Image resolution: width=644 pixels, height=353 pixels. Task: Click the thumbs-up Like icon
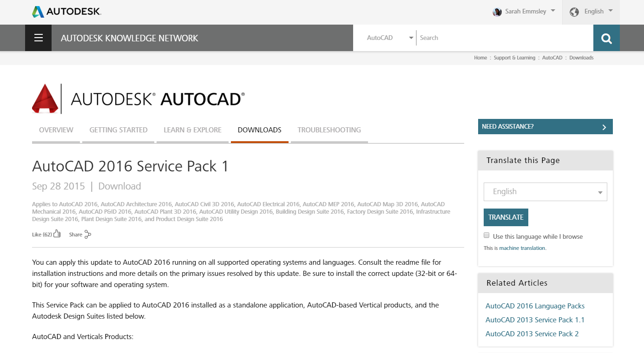57,234
